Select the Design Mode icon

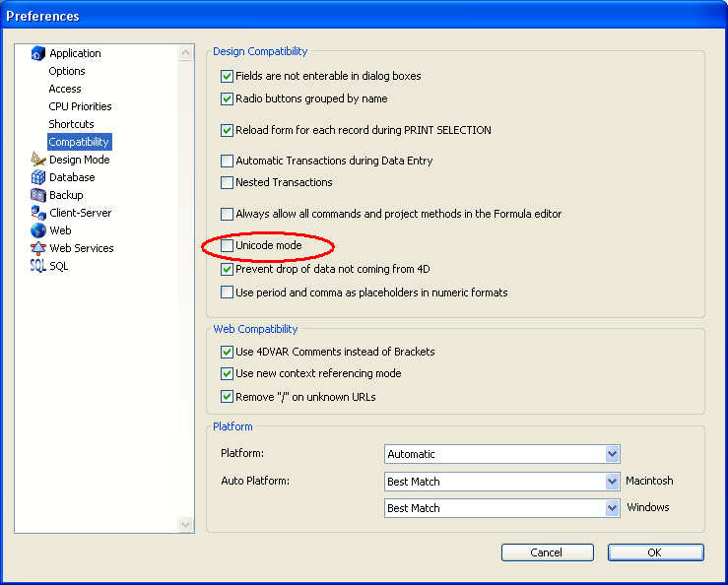click(x=38, y=160)
